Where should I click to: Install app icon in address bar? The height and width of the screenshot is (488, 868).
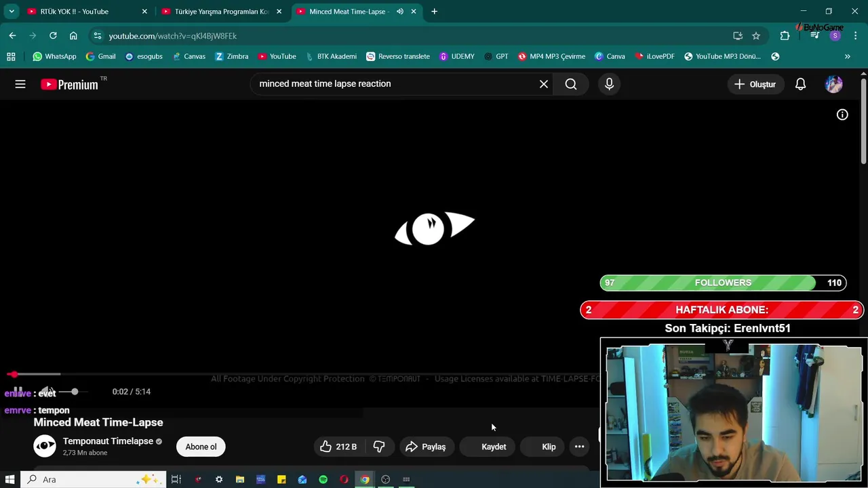pos(738,36)
